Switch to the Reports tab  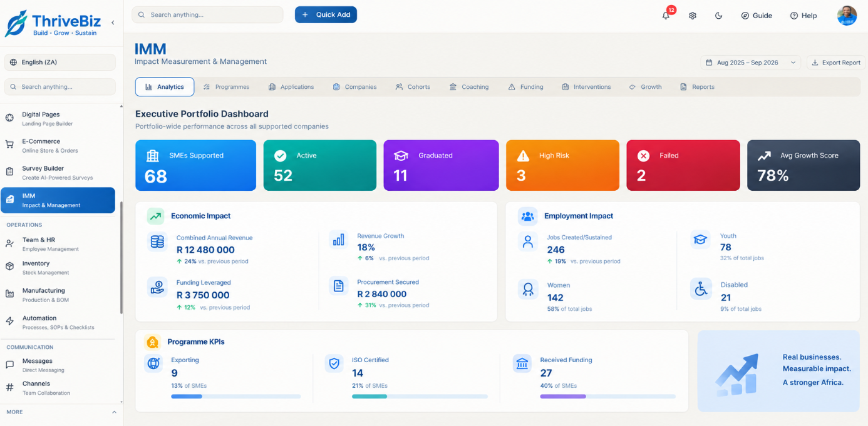697,87
